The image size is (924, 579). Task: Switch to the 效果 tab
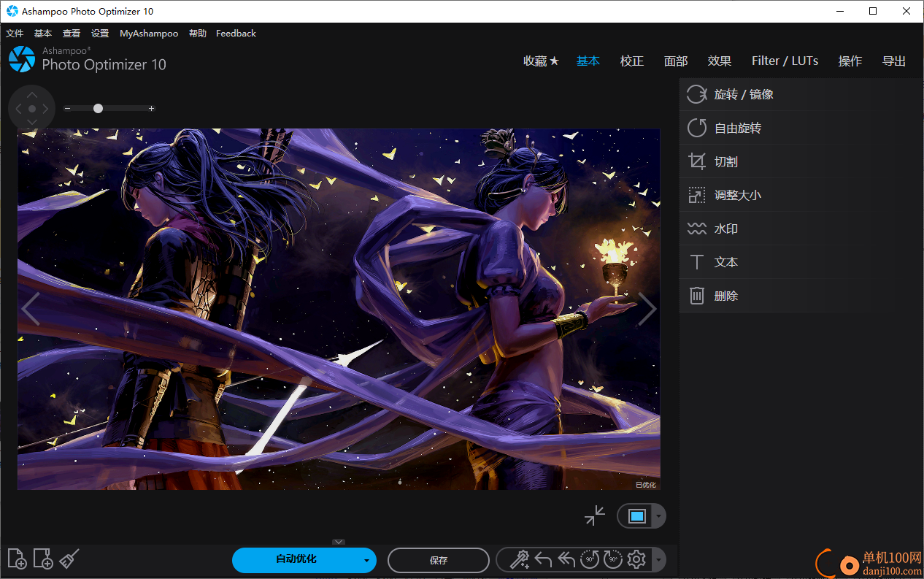coord(720,61)
